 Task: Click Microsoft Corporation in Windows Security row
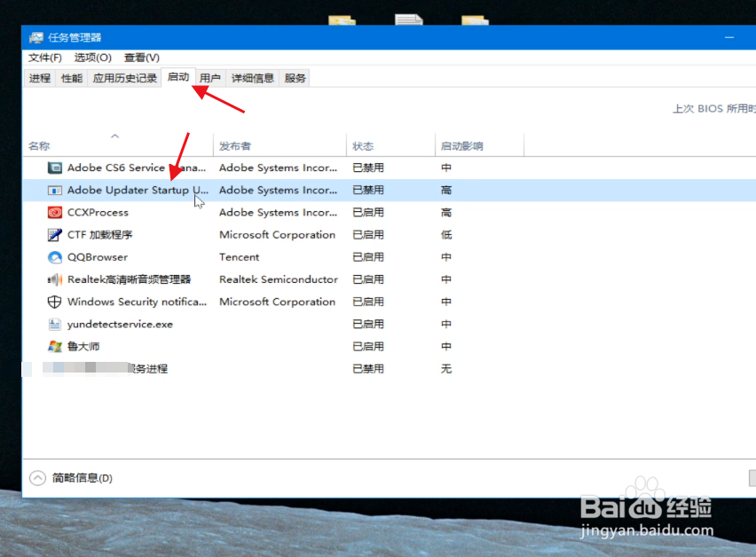277,302
